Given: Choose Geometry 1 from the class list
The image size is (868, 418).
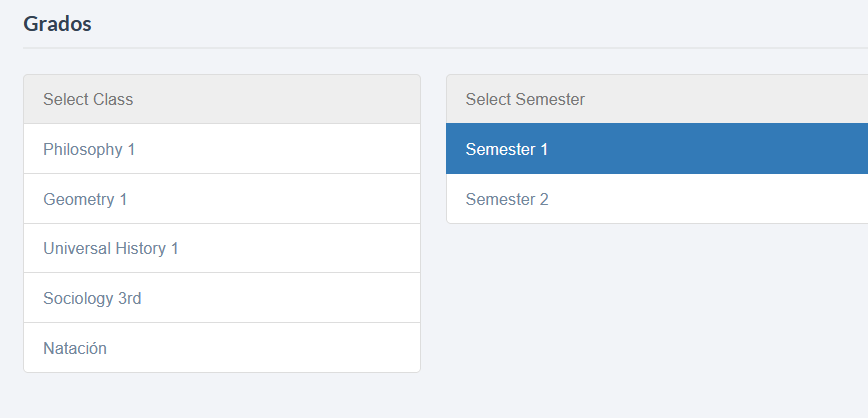Looking at the screenshot, I should tap(85, 199).
